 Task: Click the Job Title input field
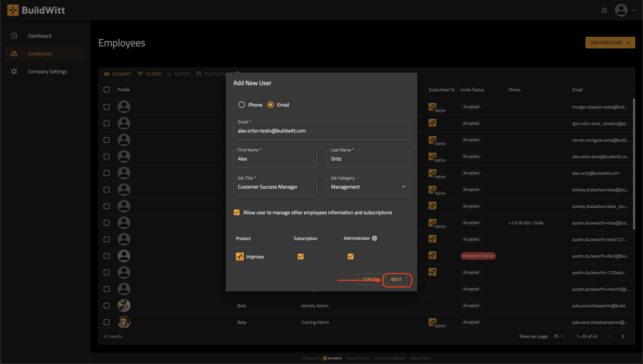(275, 187)
